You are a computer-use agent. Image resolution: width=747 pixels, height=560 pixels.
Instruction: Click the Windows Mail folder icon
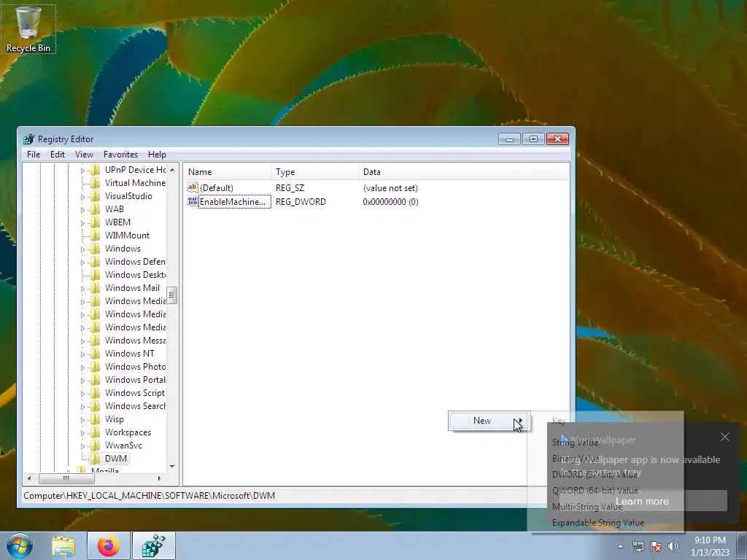[x=96, y=287]
